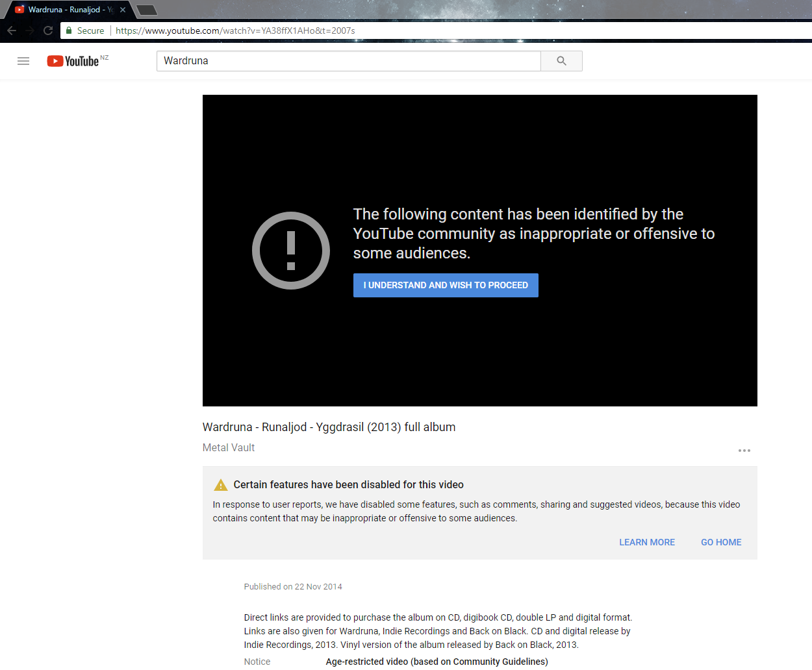
Task: Open the video options three-dot menu
Action: pyautogui.click(x=744, y=450)
